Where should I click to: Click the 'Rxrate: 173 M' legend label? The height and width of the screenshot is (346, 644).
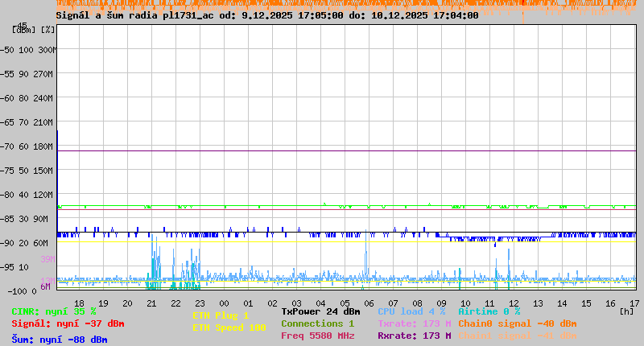[415, 336]
